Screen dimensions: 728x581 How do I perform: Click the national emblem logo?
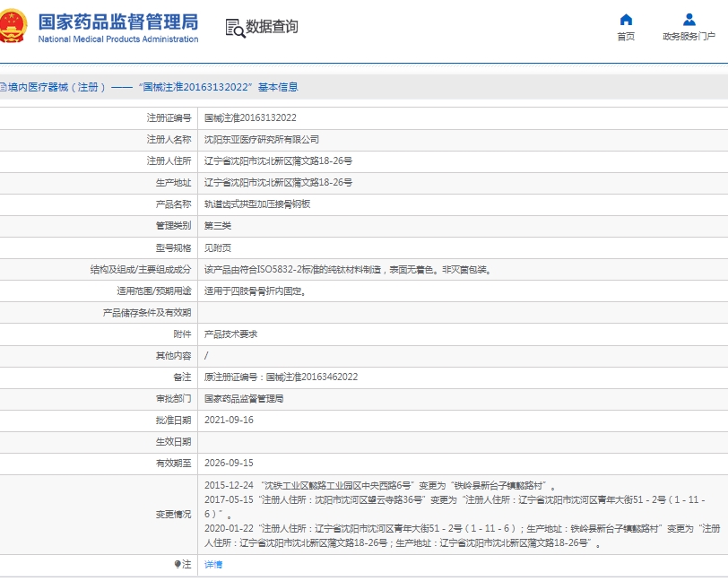tap(13, 26)
